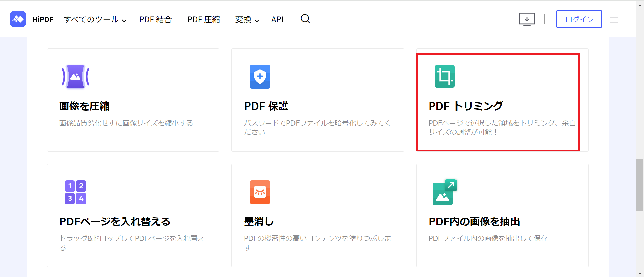Click description ドラッグ&ドロップしてPDFページを入れ替える

coord(132,243)
